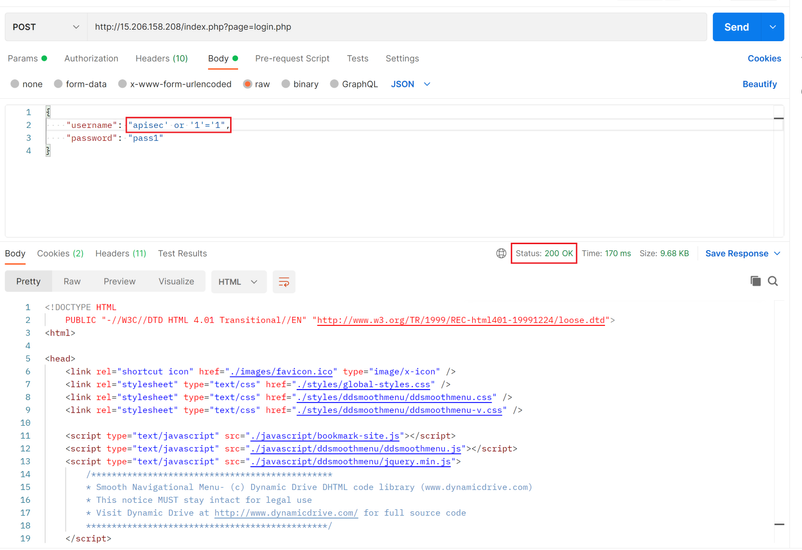
Task: Click the Send button
Action: [x=736, y=27]
